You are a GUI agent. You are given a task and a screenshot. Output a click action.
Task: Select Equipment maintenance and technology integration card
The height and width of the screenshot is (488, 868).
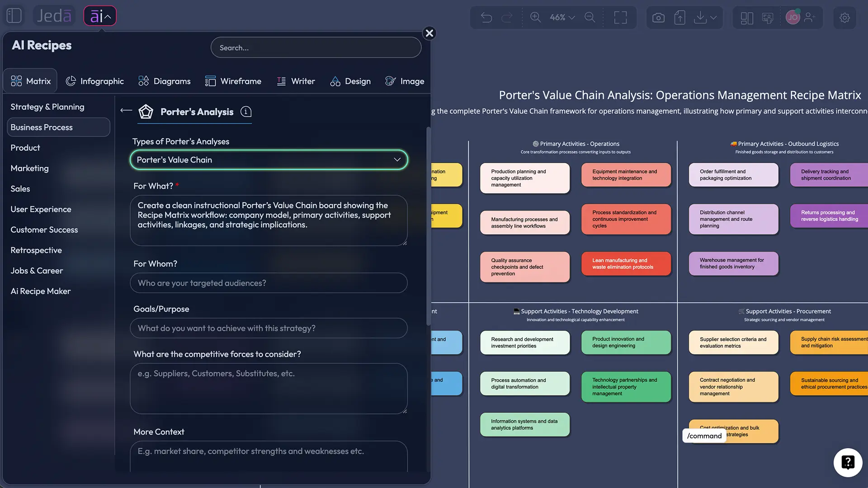626,175
